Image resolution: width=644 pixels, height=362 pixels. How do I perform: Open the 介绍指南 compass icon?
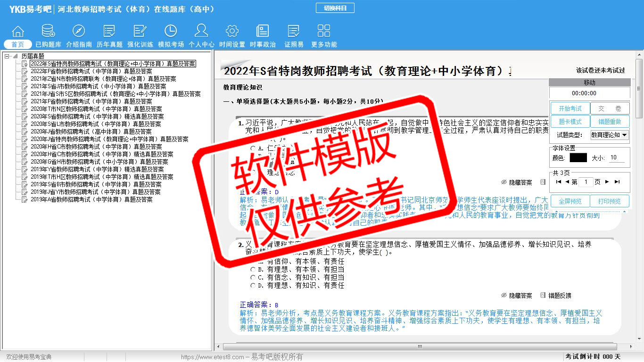(x=79, y=32)
